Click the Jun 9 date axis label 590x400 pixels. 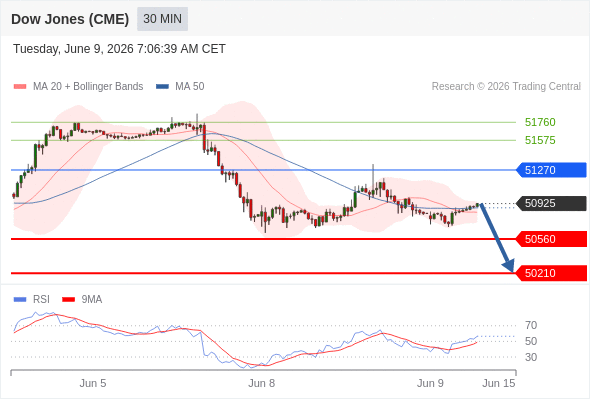(430, 383)
